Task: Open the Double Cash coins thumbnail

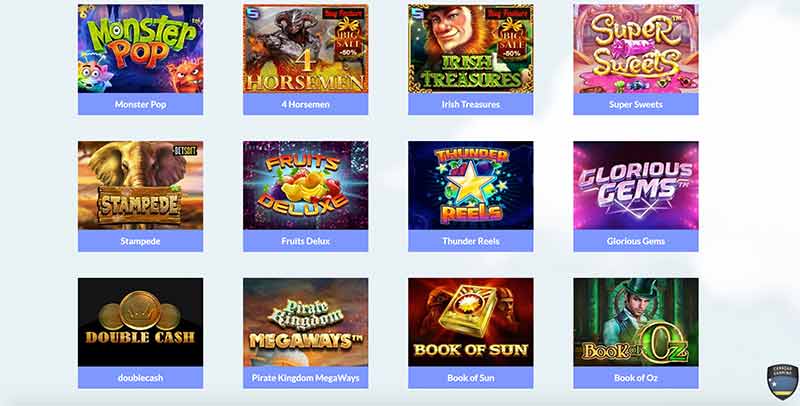Action: coord(140,322)
